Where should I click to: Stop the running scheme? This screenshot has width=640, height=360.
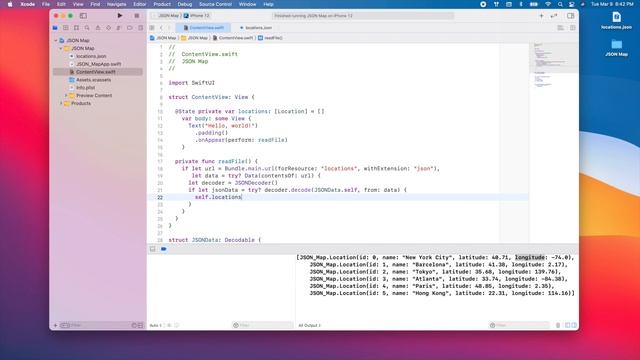coord(137,16)
